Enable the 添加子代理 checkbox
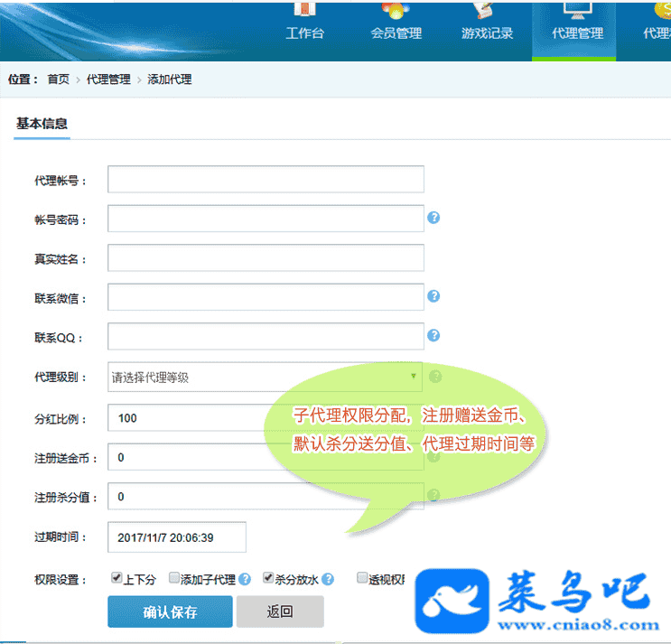671x644 pixels. tap(174, 578)
